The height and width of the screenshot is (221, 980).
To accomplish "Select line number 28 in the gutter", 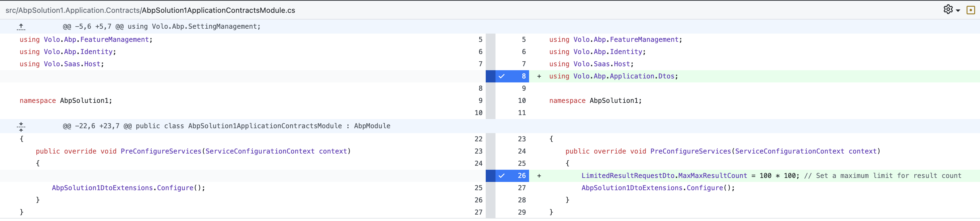I will [521, 200].
